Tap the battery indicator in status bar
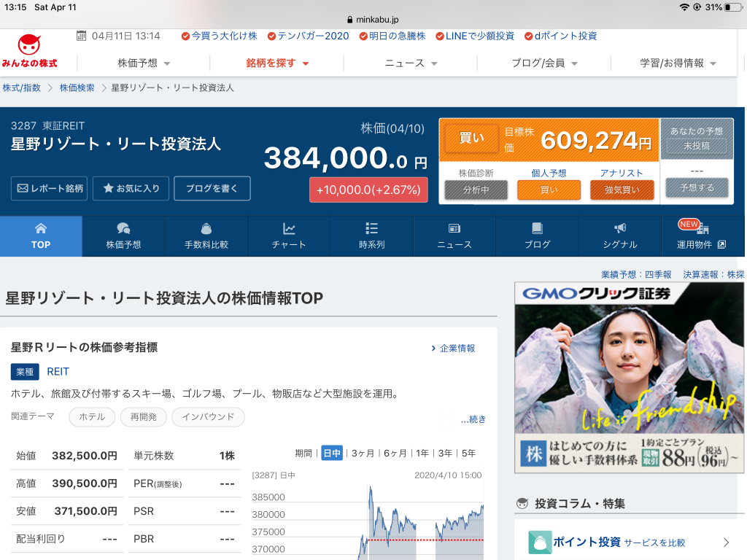The image size is (747, 560). [x=732, y=7]
